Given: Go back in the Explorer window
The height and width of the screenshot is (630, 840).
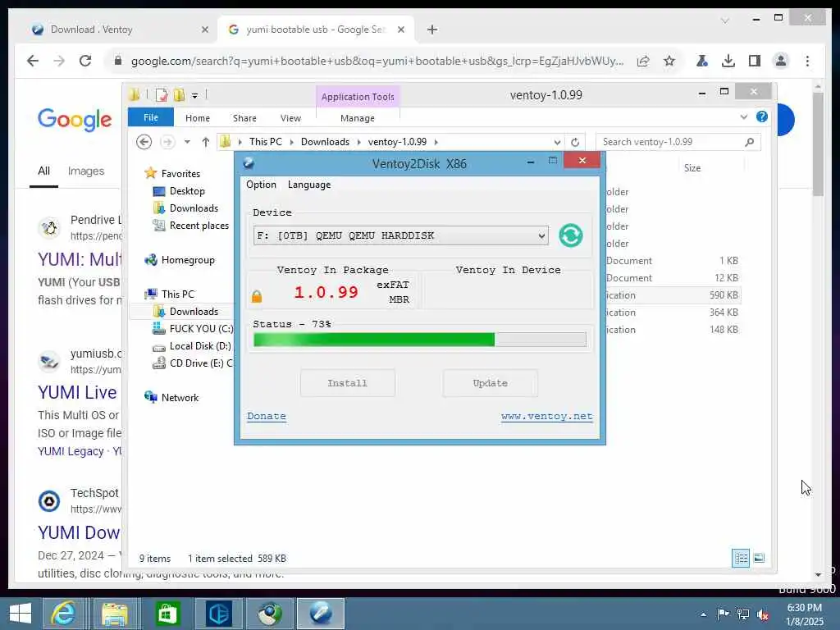Looking at the screenshot, I should [x=144, y=142].
